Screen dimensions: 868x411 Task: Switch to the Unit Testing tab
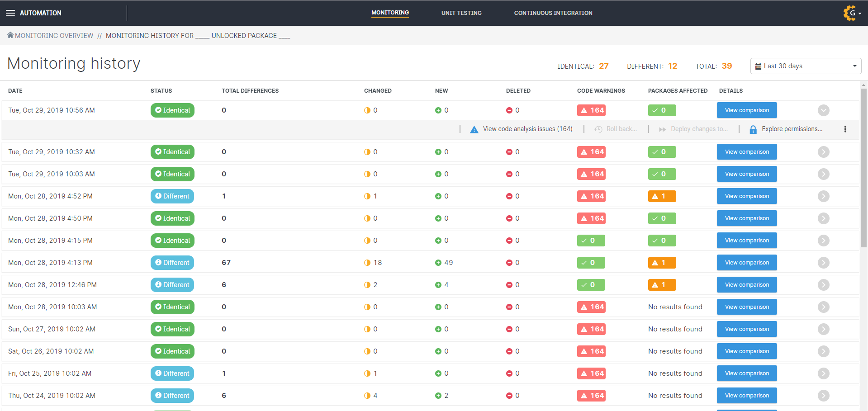pyautogui.click(x=461, y=13)
